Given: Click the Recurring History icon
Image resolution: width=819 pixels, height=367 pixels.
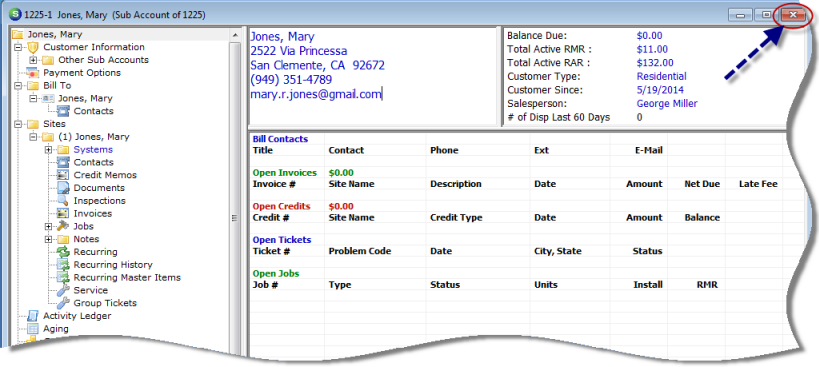Looking at the screenshot, I should click(63, 265).
